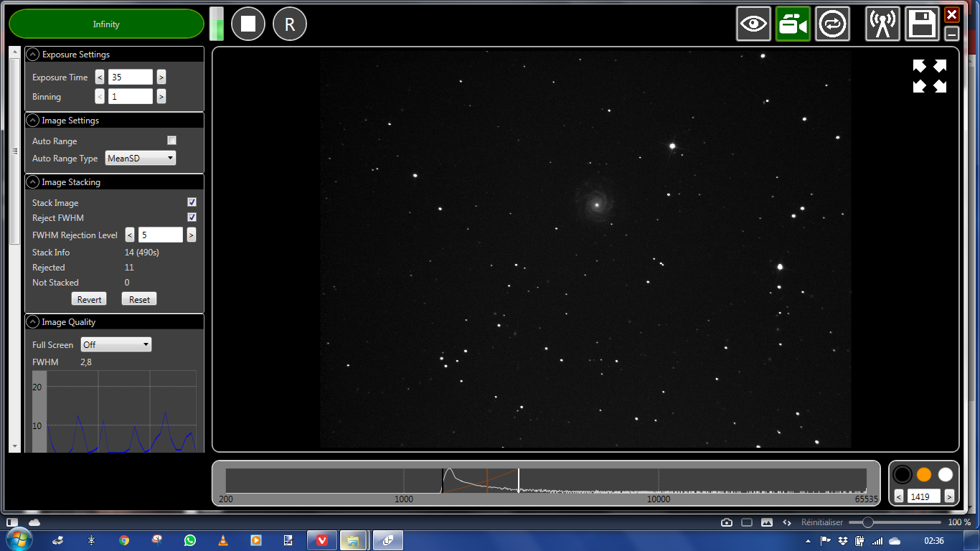The width and height of the screenshot is (980, 551).
Task: Click the circular arrows replay icon
Action: (832, 24)
